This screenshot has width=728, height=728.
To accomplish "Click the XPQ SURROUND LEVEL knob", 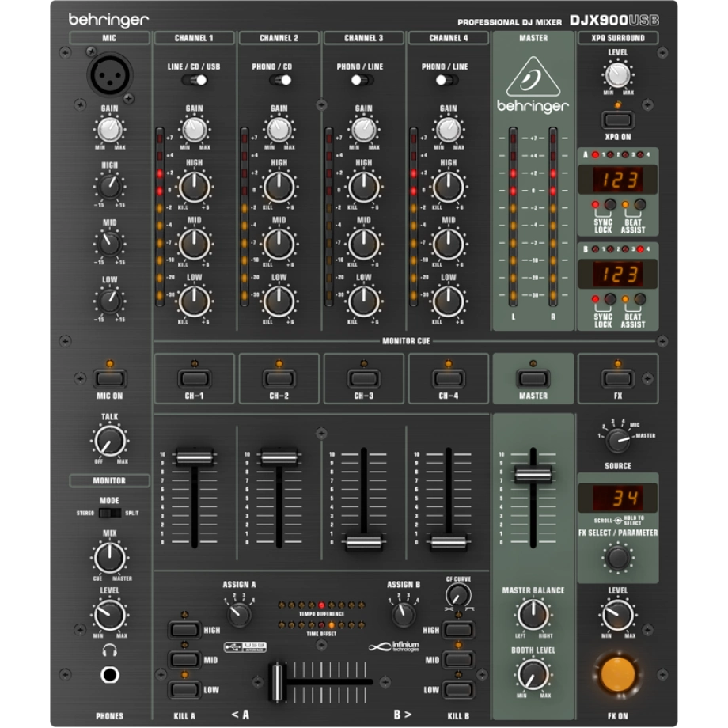I will pyautogui.click(x=617, y=74).
